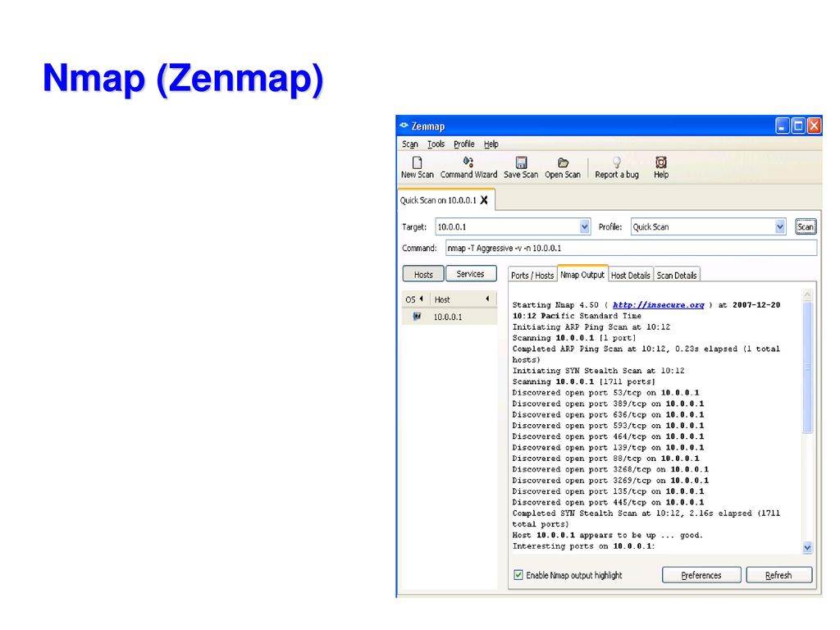This screenshot has height=630, width=840.
Task: Close the Zenmap window
Action: [x=815, y=126]
